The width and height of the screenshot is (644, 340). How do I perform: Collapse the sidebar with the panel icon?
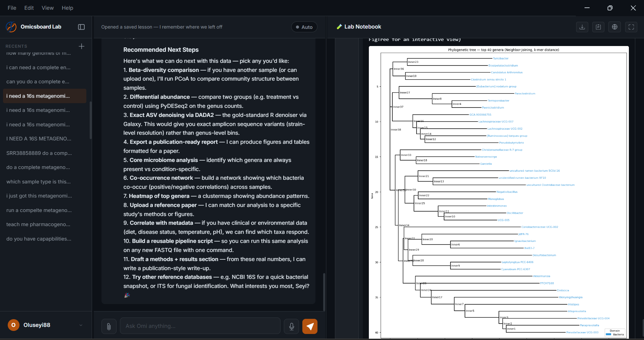point(81,27)
